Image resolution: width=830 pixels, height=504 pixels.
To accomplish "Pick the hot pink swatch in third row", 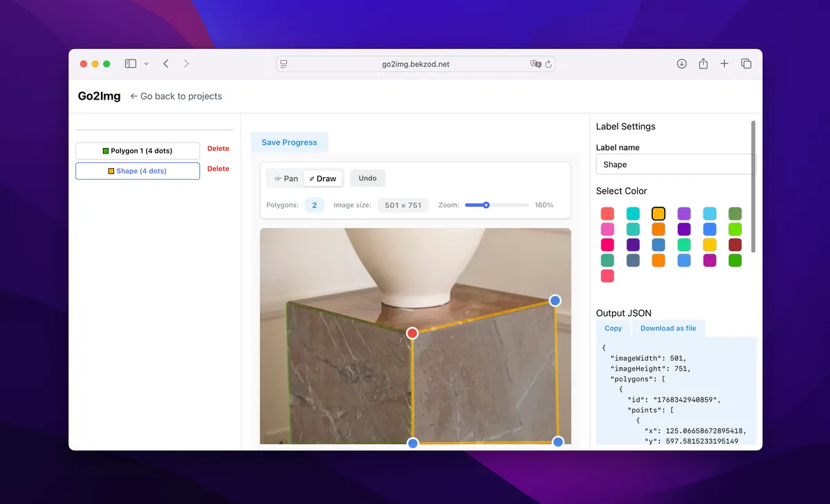I will coord(607,245).
